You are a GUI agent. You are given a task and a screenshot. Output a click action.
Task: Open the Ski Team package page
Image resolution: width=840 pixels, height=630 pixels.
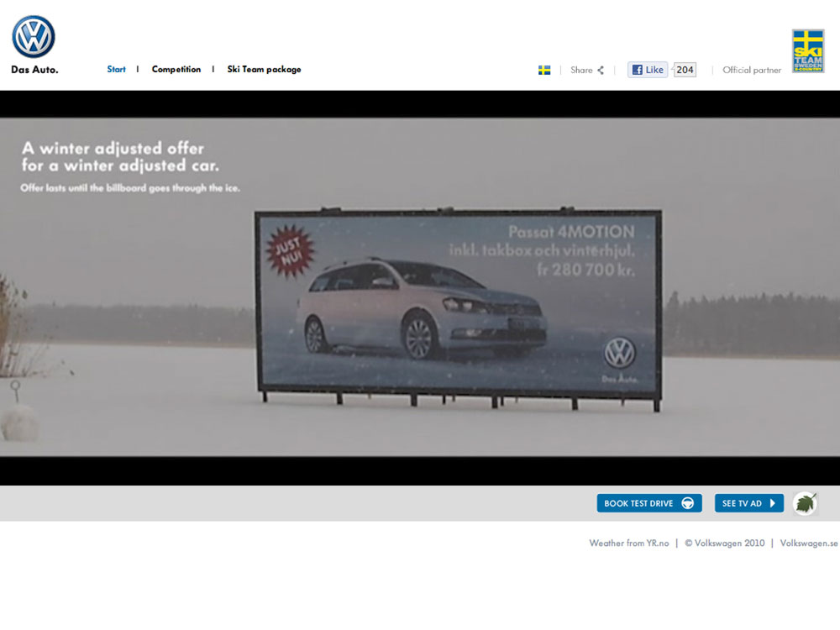pos(264,69)
